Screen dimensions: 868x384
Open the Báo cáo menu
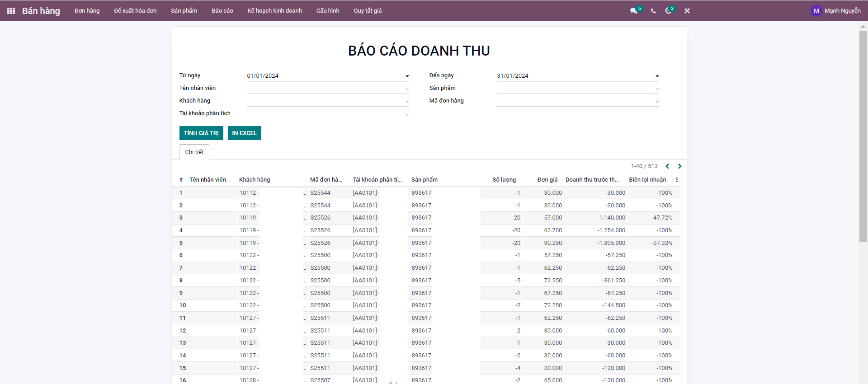coord(222,11)
